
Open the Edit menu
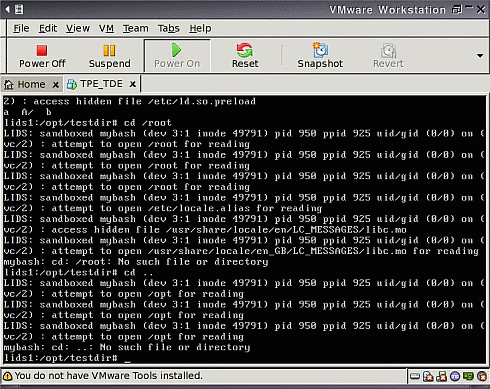48,28
